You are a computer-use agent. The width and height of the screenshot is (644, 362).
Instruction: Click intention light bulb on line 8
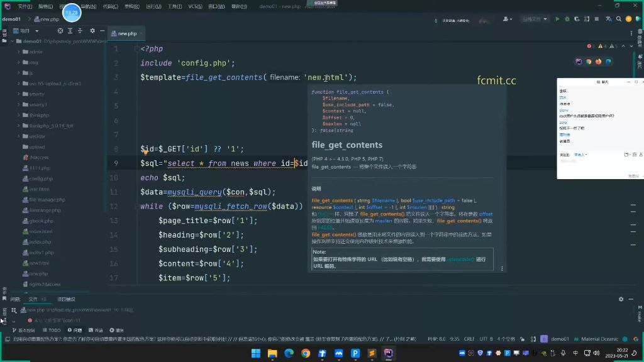tap(145, 153)
